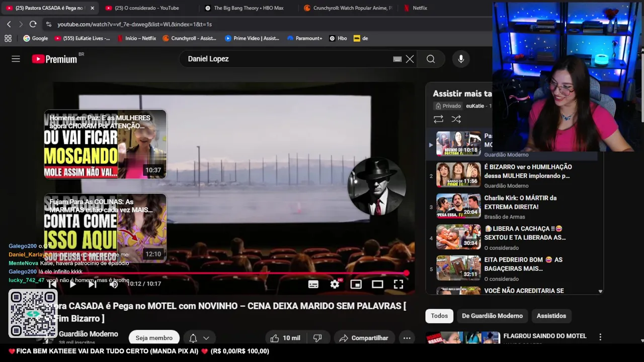Open more actions ellipsis menu below video
The height and width of the screenshot is (362, 644).
coord(407,338)
